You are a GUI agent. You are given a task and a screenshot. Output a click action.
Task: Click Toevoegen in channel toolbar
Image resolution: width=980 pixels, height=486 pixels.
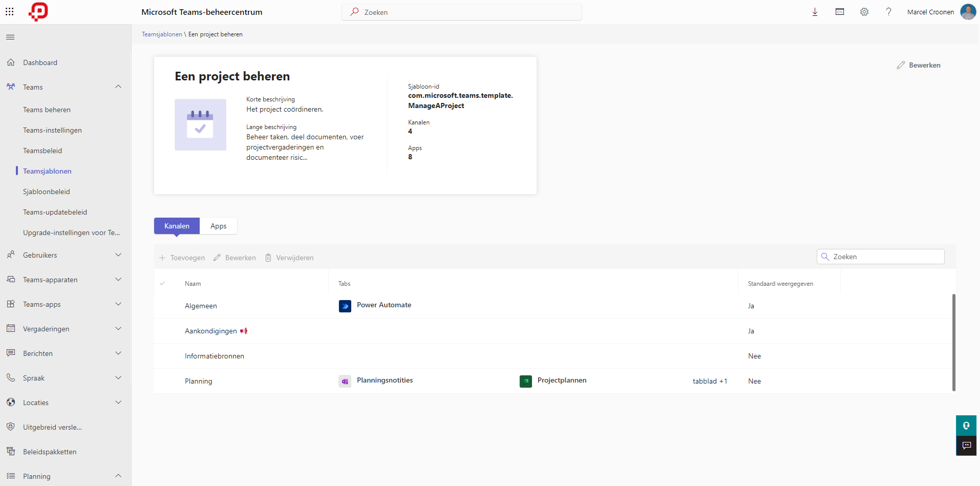182,258
